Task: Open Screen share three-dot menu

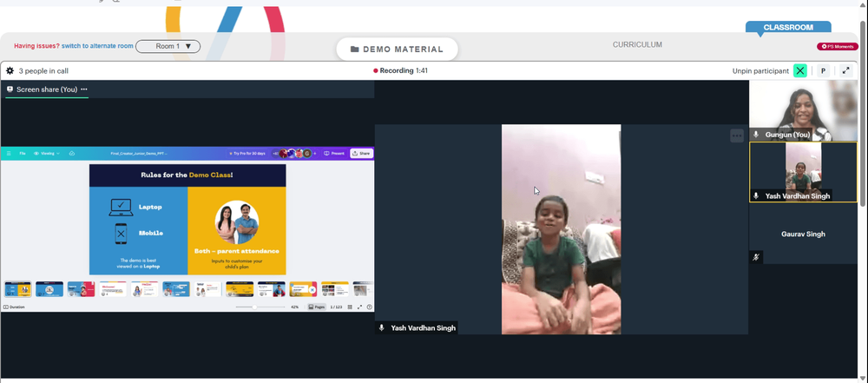Action: (83, 89)
